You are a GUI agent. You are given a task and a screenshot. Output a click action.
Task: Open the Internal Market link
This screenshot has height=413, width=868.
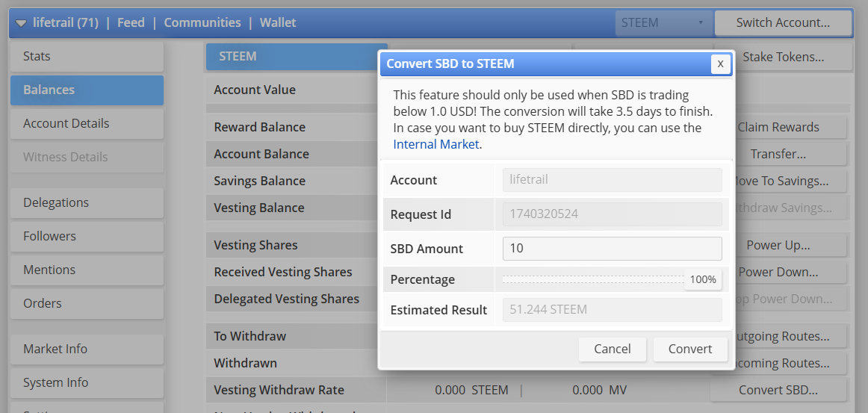click(437, 145)
